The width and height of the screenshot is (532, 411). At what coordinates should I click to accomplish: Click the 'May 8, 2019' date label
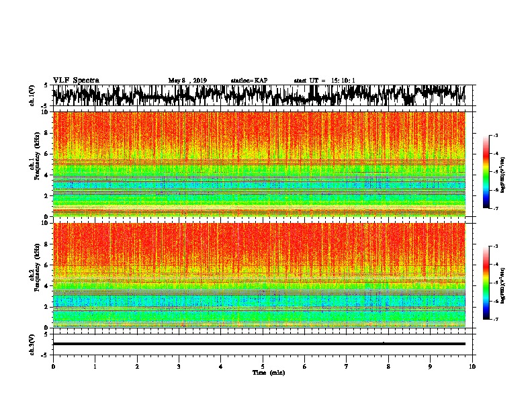tap(187, 81)
